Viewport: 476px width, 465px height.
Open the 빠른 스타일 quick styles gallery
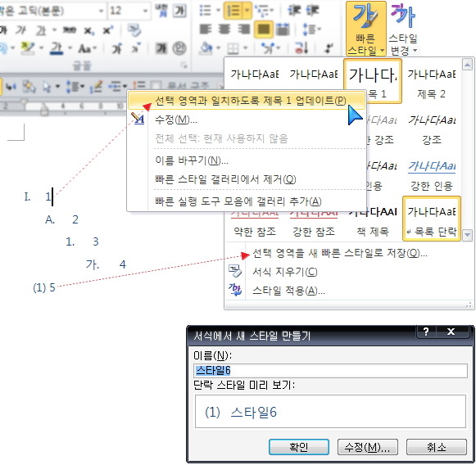pyautogui.click(x=365, y=29)
